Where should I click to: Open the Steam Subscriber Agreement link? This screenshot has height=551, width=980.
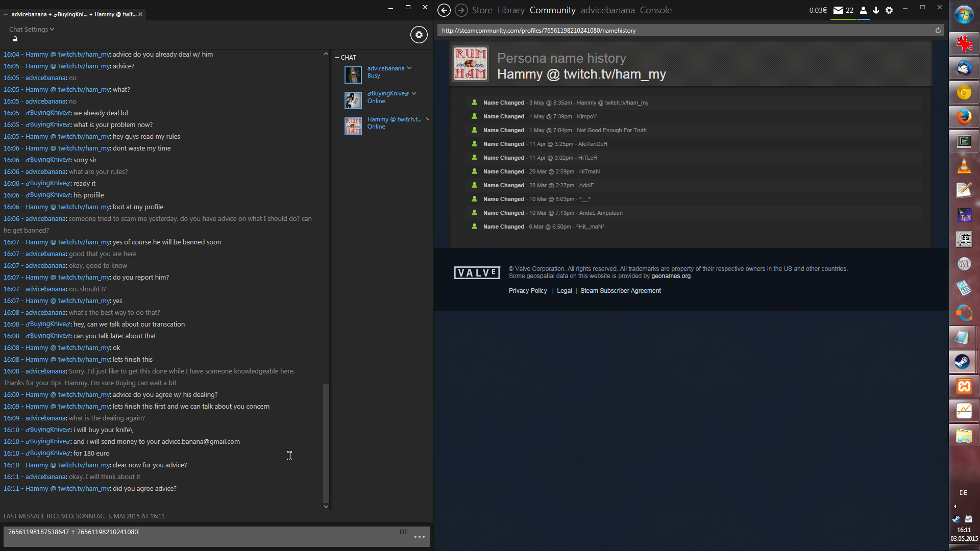(x=620, y=291)
